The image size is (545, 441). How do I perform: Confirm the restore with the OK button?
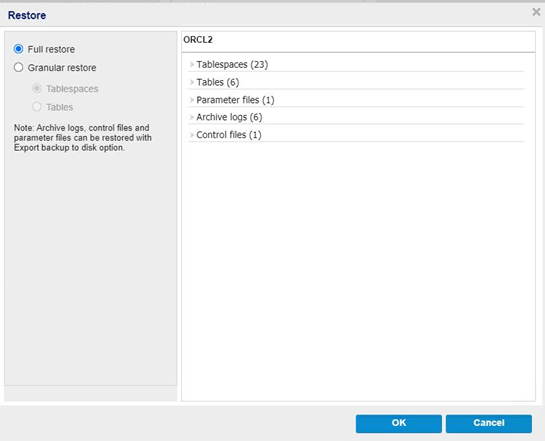pos(399,423)
